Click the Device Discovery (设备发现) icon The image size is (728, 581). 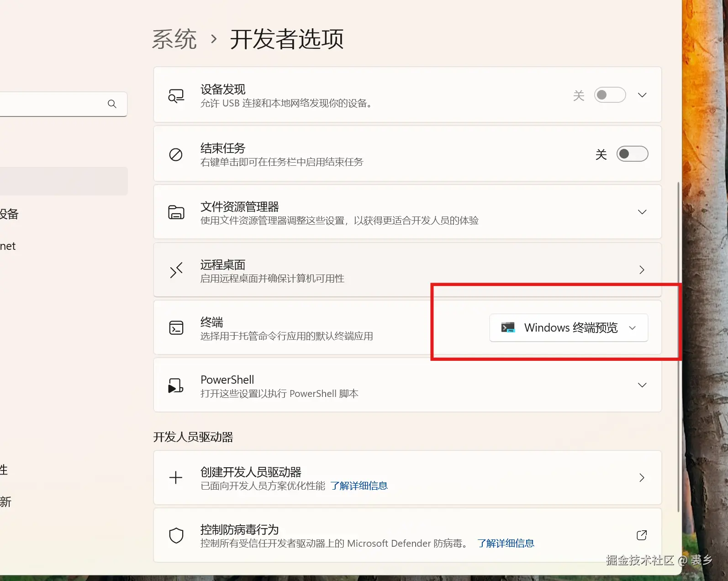point(176,95)
